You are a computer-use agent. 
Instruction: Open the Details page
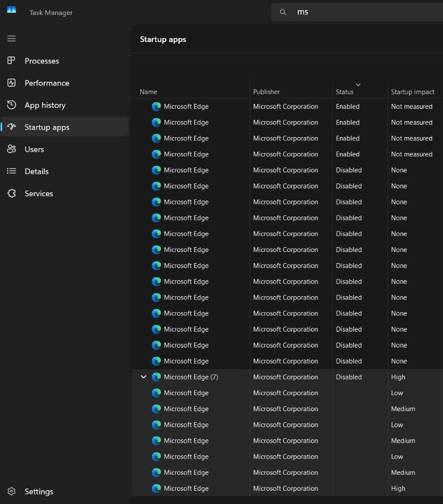65,171
